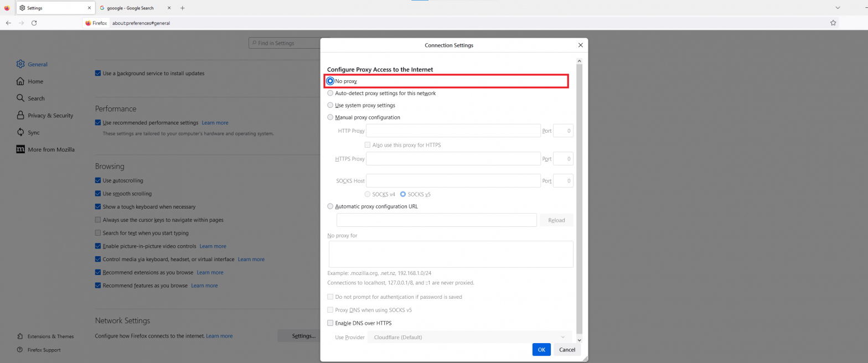The height and width of the screenshot is (363, 868).
Task: Open Learn more link for Network Settings
Action: click(x=219, y=336)
